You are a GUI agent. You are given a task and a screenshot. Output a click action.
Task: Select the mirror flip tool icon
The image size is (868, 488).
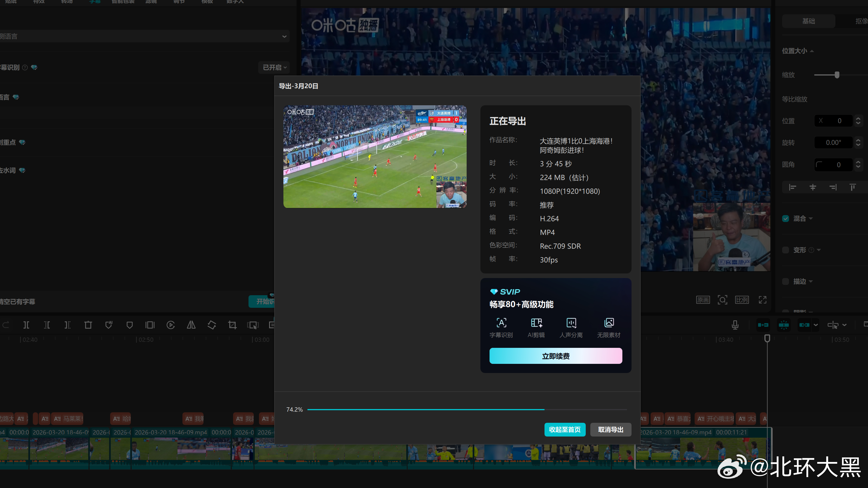[x=191, y=325]
